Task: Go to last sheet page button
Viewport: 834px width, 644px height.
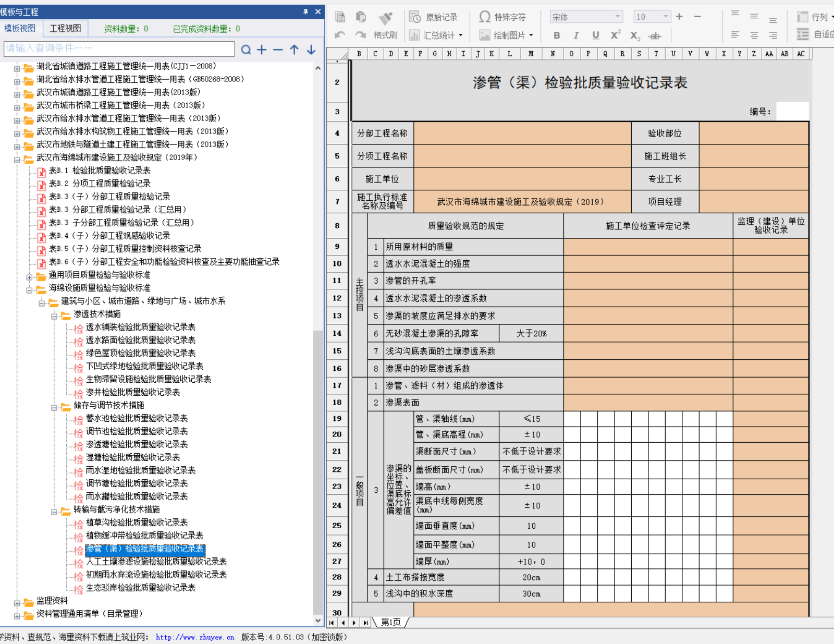Action: (365, 623)
